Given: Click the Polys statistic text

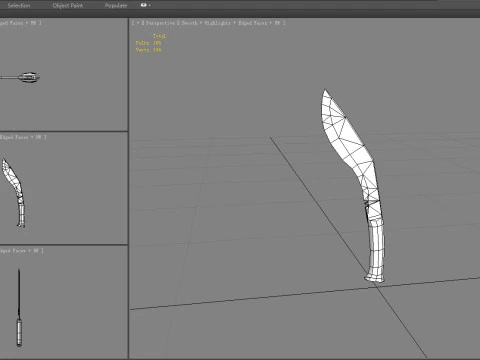Looking at the screenshot, I should click(x=148, y=43).
